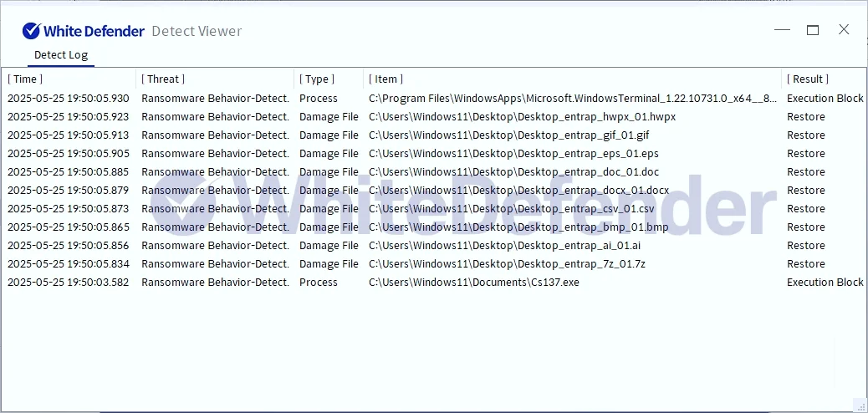
Task: Click the Result column header
Action: pos(808,79)
